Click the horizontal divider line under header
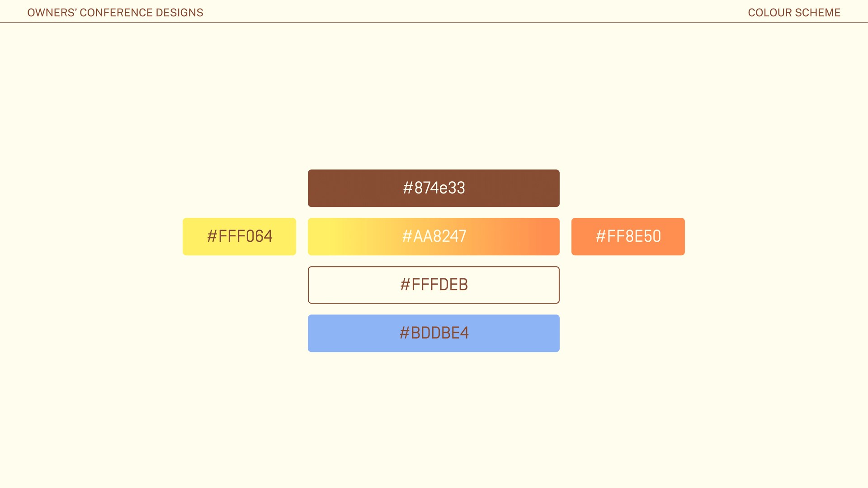Image resolution: width=868 pixels, height=488 pixels. (434, 23)
